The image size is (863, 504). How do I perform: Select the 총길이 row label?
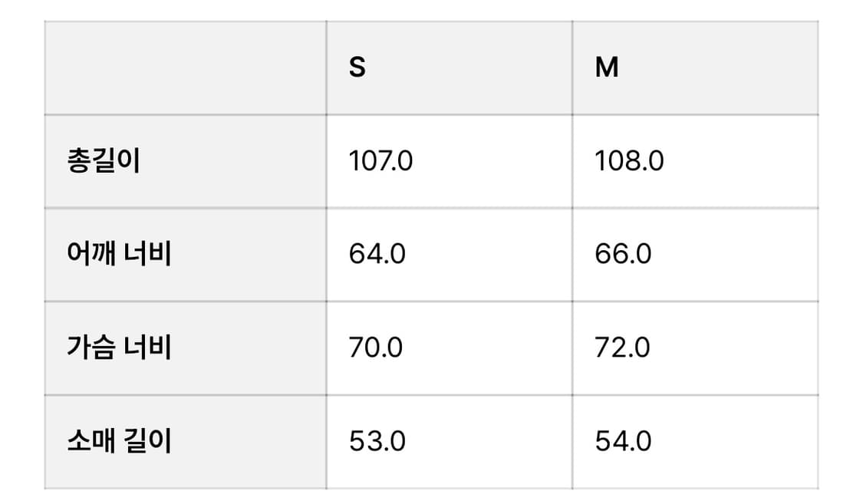pyautogui.click(x=104, y=161)
